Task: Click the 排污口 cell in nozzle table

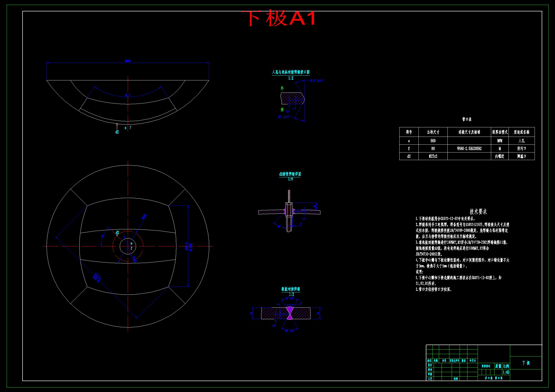Action: (521, 148)
